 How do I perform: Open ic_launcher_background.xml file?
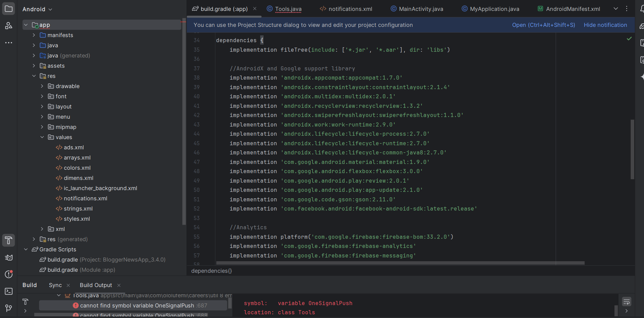pyautogui.click(x=96, y=188)
